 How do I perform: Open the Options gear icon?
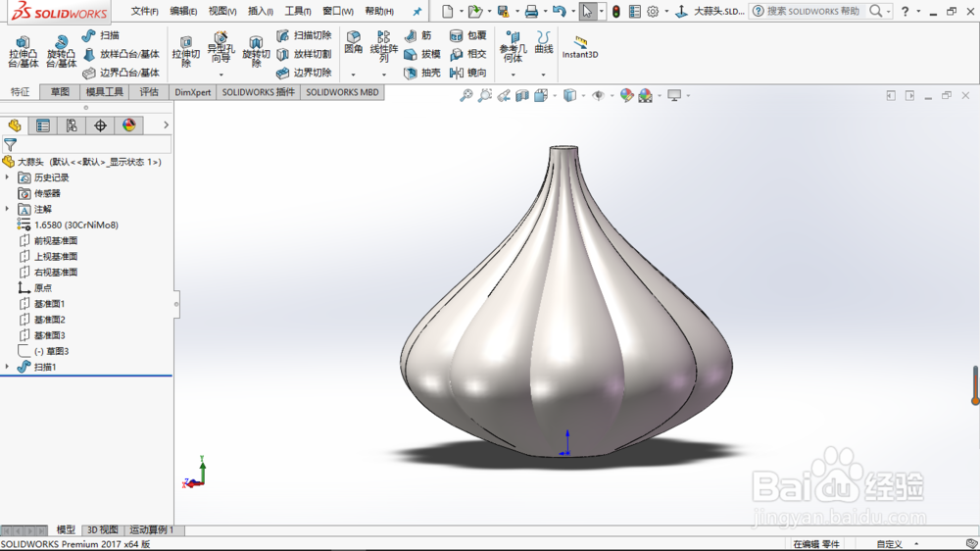[x=653, y=11]
